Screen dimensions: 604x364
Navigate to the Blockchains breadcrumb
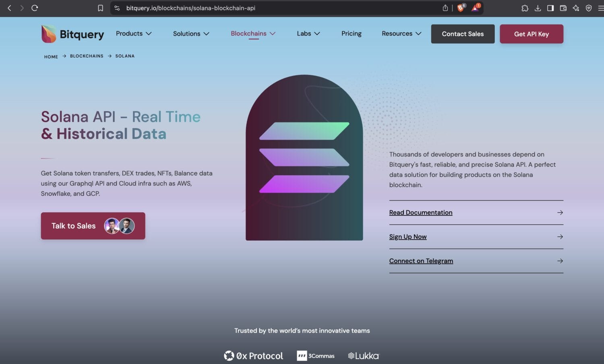(87, 56)
